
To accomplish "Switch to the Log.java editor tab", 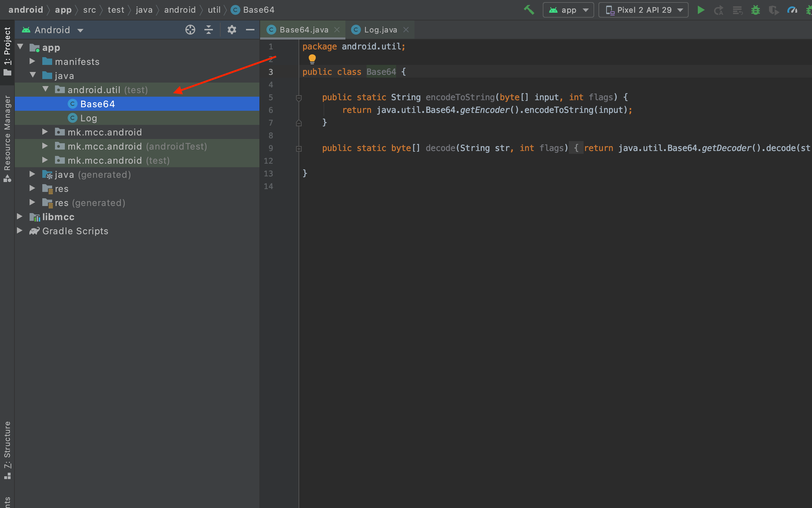I will pyautogui.click(x=380, y=30).
